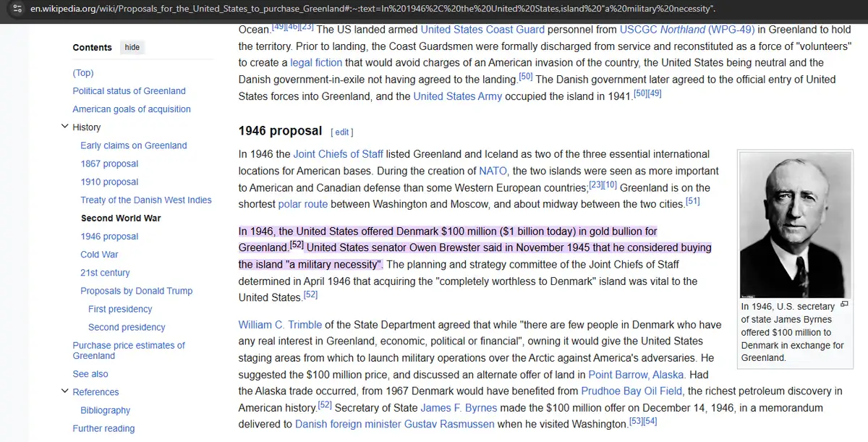
Task: Open the Joint Chiefs of Staff link
Action: click(x=339, y=154)
